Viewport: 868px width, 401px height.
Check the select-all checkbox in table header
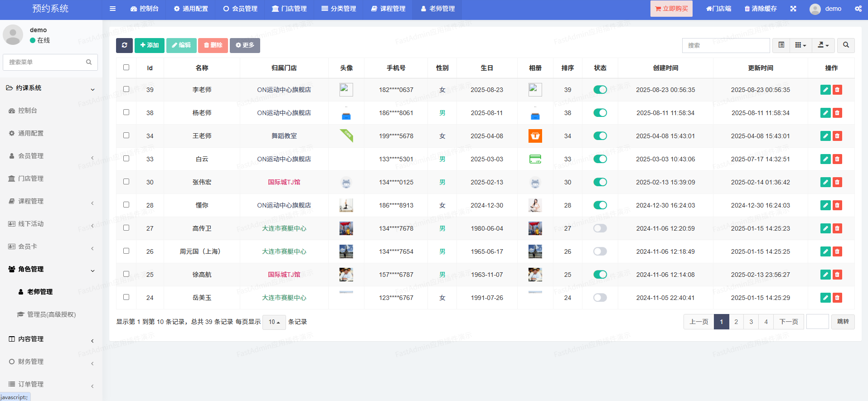(x=126, y=68)
